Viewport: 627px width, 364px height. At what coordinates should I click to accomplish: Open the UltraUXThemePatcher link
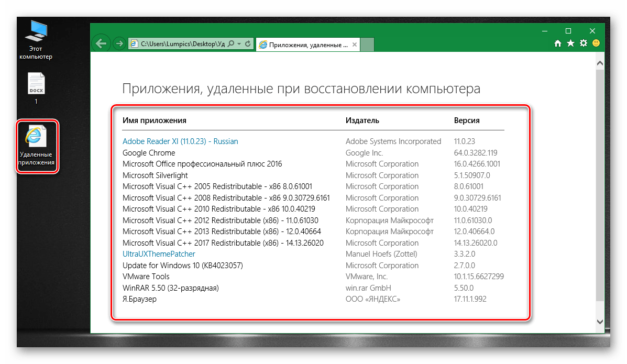(159, 254)
